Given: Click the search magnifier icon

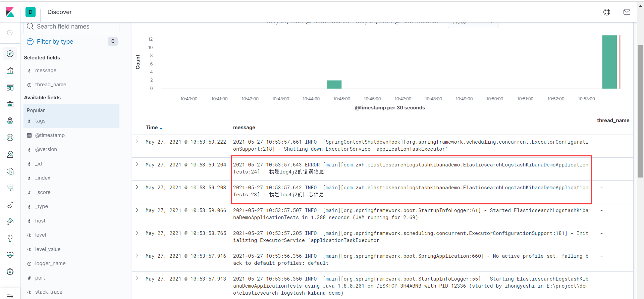Looking at the screenshot, I should (x=30, y=26).
